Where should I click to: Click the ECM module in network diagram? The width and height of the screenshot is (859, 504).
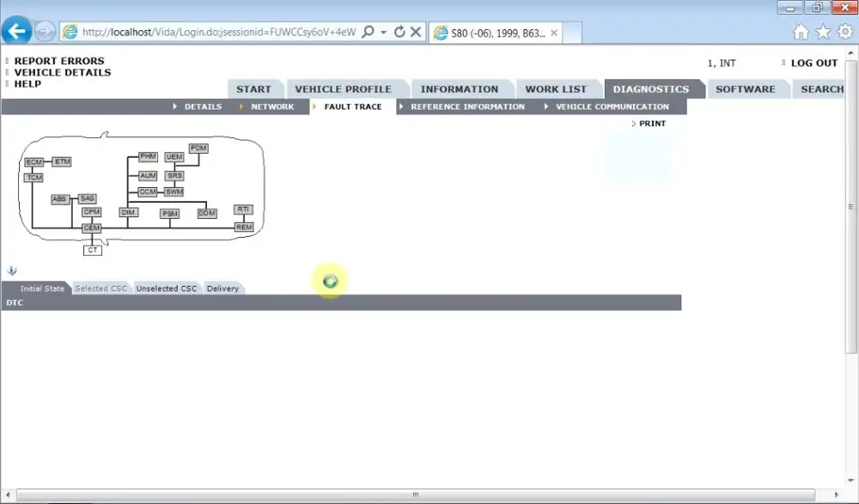[x=34, y=162]
